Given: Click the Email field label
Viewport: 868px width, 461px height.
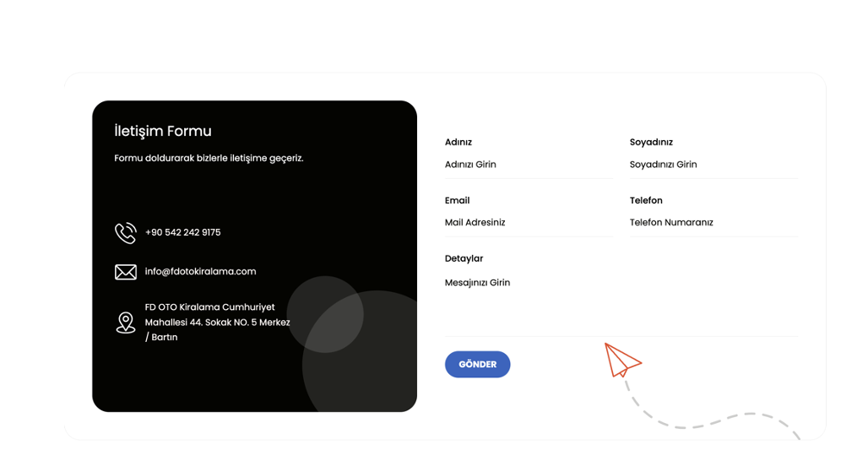Looking at the screenshot, I should click(x=458, y=200).
